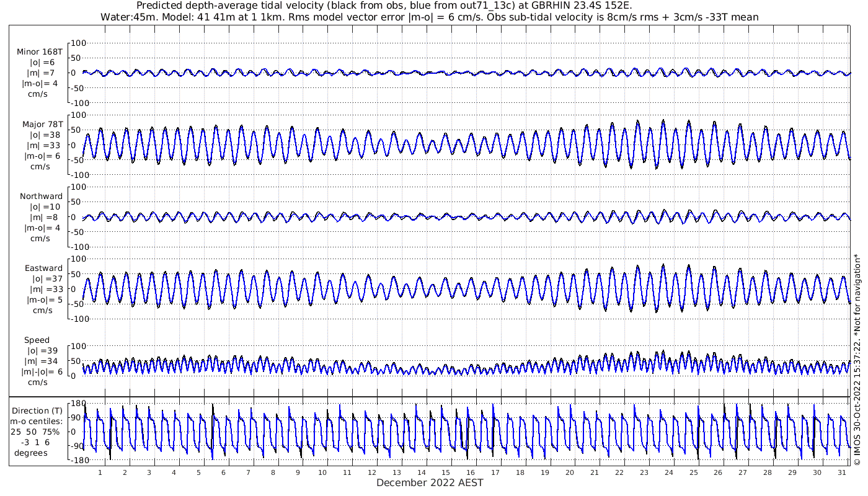The height and width of the screenshot is (496, 868).
Task: Click day tick label '1' on the x-axis
Action: (100, 472)
